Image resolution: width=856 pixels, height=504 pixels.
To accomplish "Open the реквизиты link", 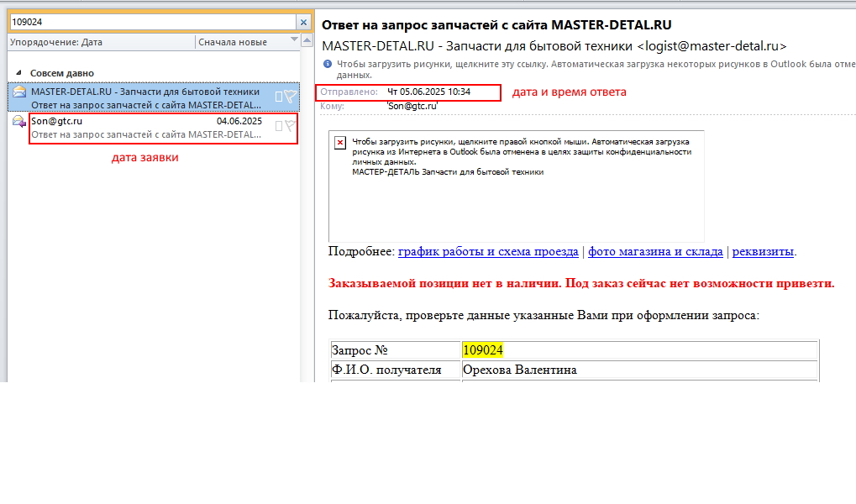I will (763, 252).
